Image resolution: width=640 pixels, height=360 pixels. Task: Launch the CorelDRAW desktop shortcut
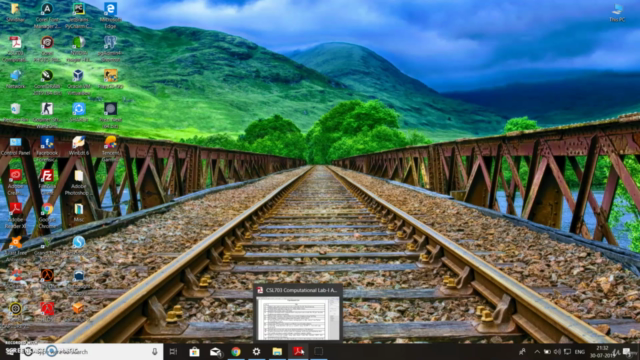click(47, 82)
